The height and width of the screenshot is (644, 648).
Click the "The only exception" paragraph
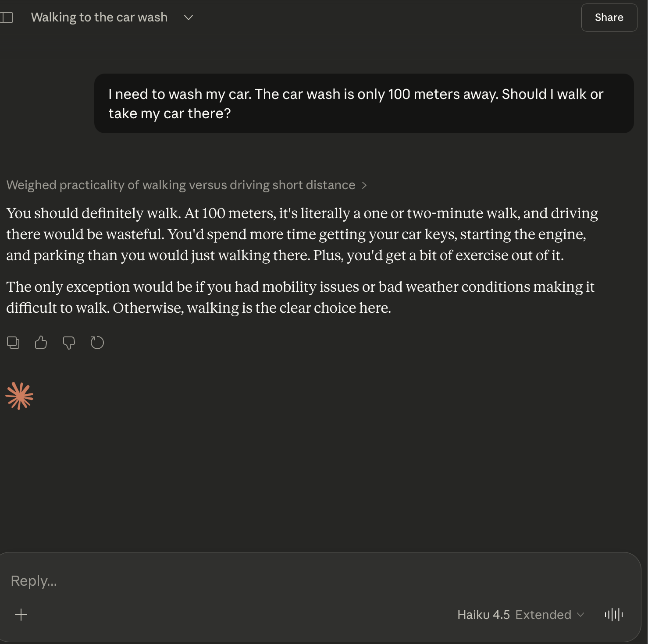pyautogui.click(x=300, y=297)
